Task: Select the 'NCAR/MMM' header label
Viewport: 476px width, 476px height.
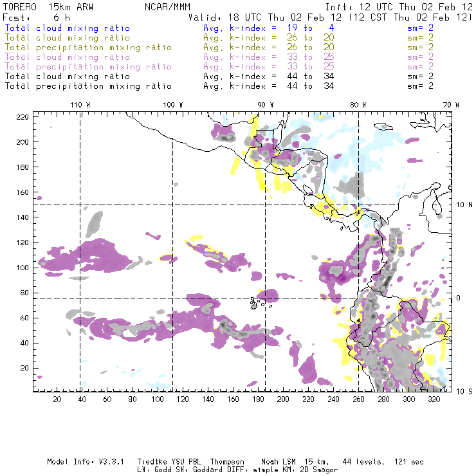Action: [167, 7]
